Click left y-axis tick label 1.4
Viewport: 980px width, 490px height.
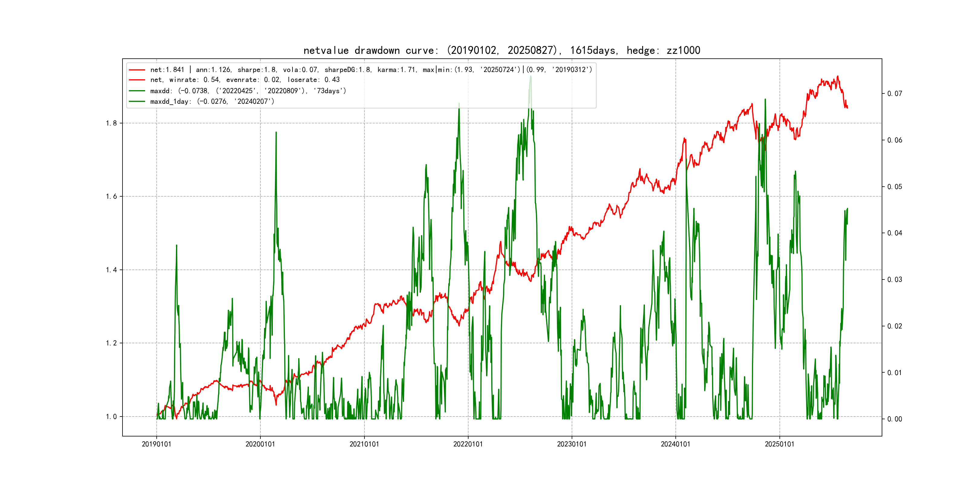click(112, 270)
